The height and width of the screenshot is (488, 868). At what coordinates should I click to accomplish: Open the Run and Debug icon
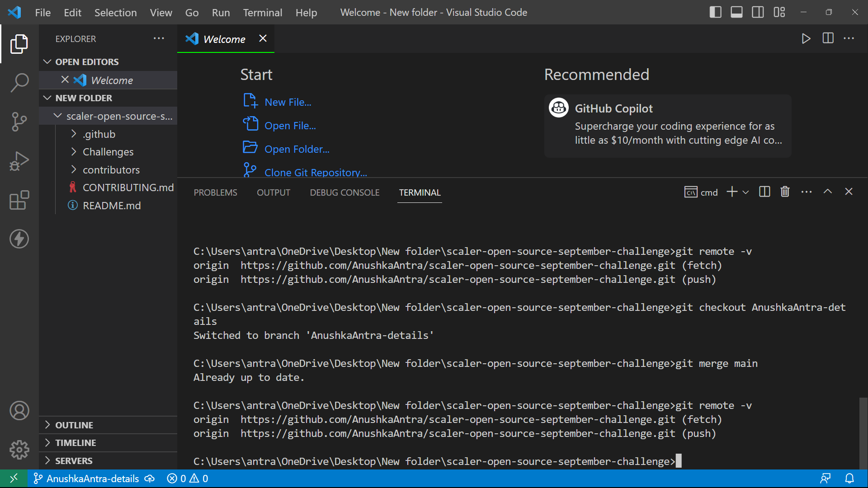pyautogui.click(x=19, y=161)
